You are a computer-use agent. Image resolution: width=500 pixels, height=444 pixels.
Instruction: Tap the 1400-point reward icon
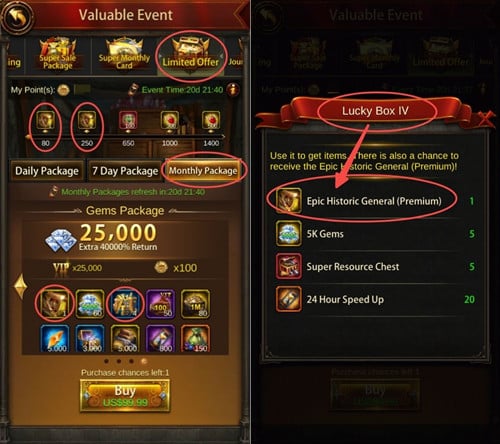211,120
